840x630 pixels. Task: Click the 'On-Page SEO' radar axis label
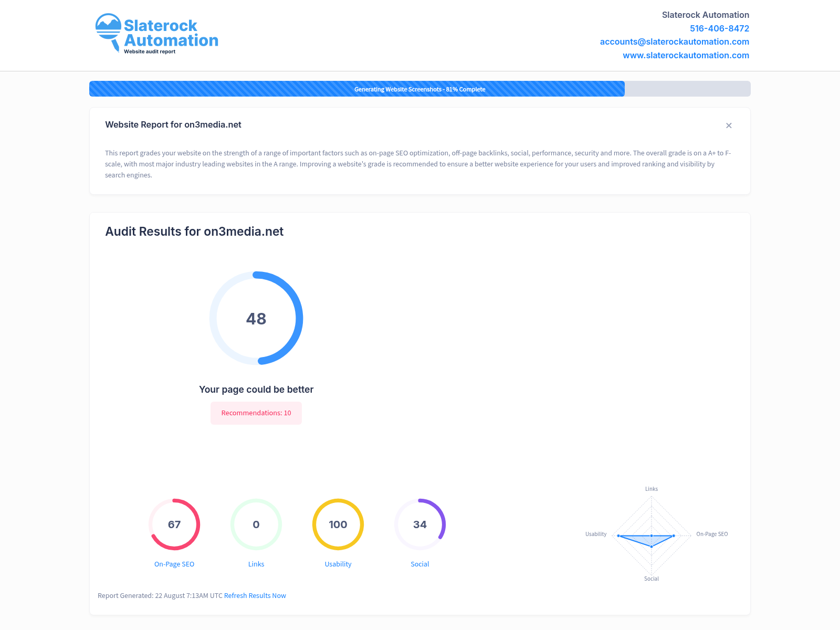712,534
